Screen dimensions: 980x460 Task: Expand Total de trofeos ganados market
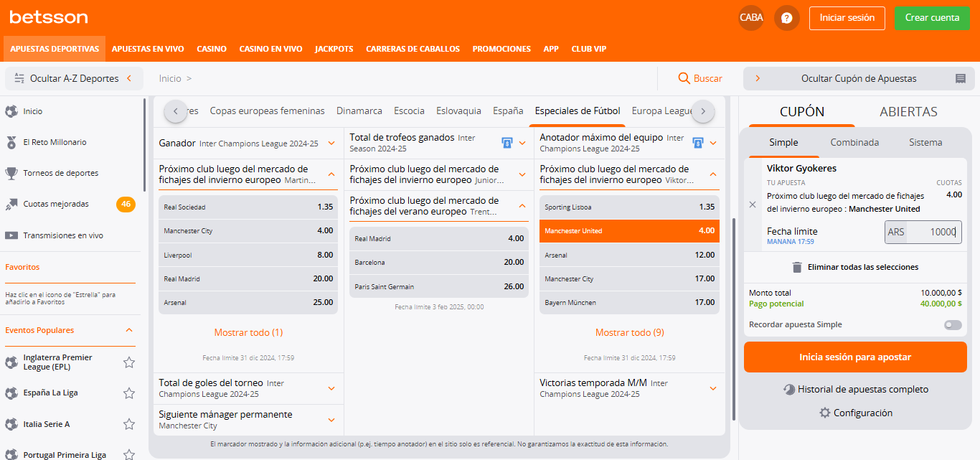[x=522, y=144]
